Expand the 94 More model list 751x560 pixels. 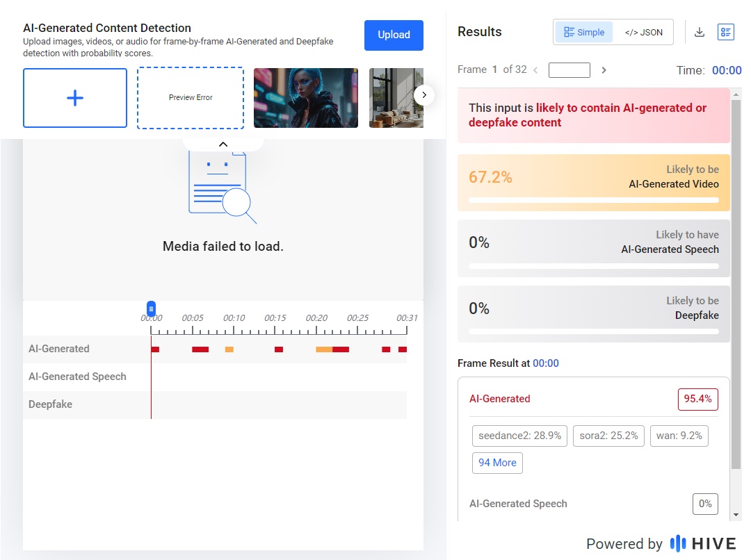497,463
